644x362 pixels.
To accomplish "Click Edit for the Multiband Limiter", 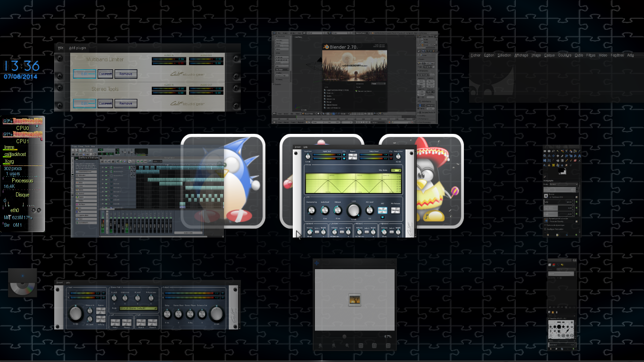I will [x=84, y=74].
